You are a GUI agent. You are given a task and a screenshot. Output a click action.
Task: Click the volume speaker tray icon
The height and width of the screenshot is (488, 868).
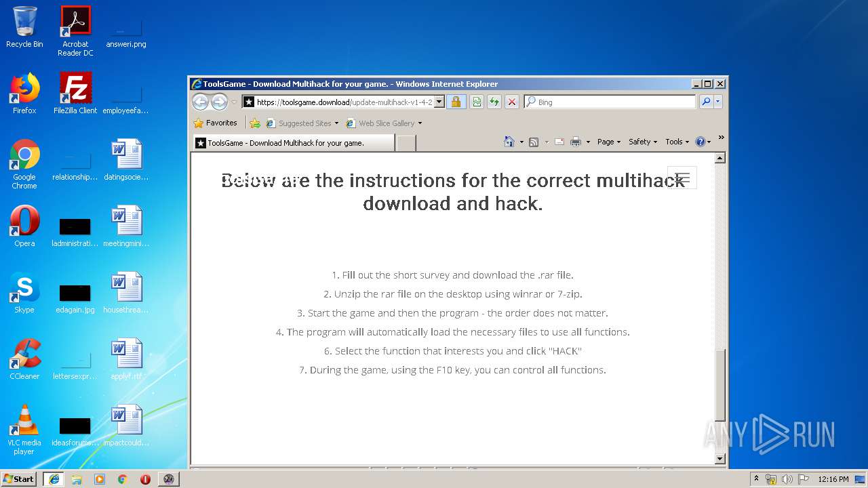point(787,479)
